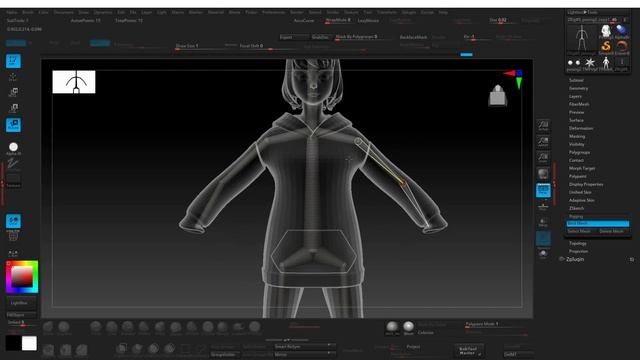640x360 pixels.
Task: Open the texture selector slot
Action: point(13,179)
